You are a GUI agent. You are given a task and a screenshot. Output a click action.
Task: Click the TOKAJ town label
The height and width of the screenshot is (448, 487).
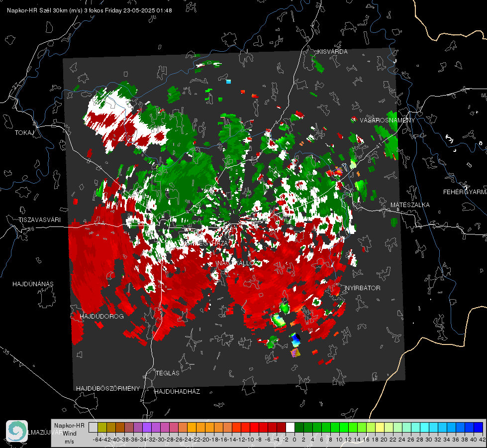point(24,133)
